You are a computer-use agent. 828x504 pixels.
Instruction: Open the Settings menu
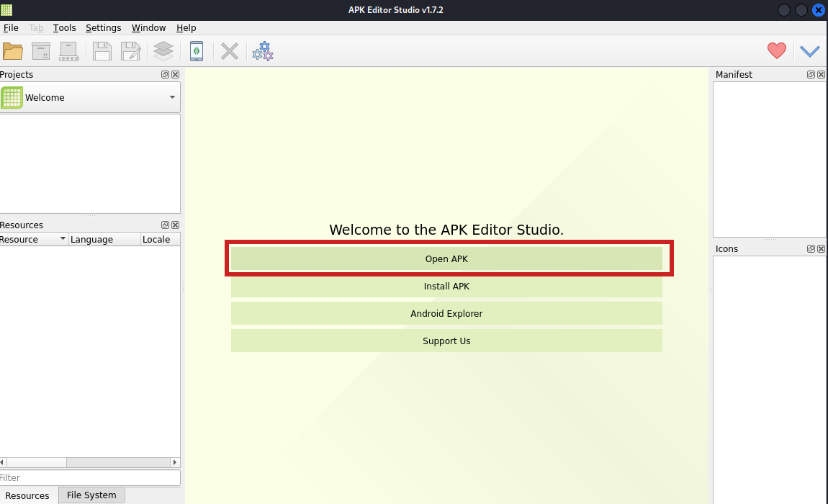[x=104, y=28]
